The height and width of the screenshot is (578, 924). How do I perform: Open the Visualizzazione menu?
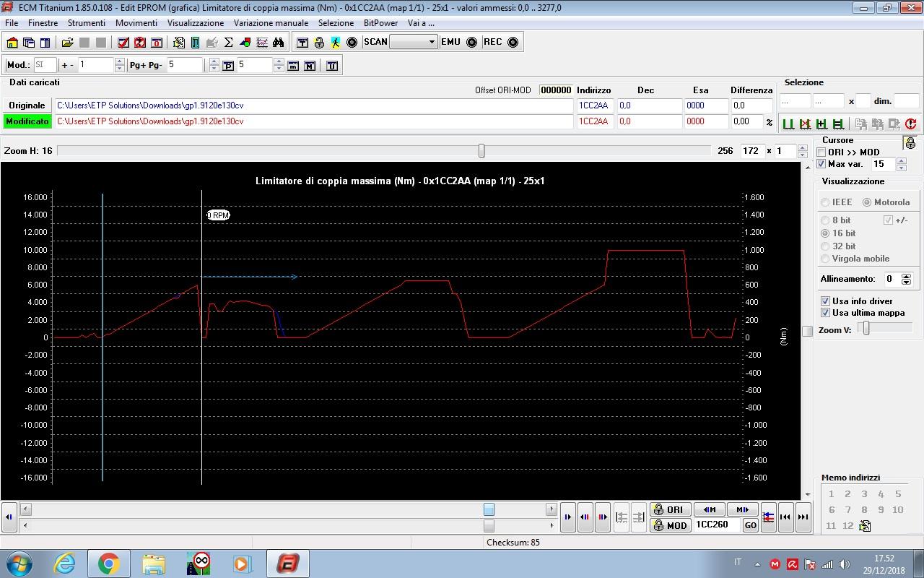point(196,23)
